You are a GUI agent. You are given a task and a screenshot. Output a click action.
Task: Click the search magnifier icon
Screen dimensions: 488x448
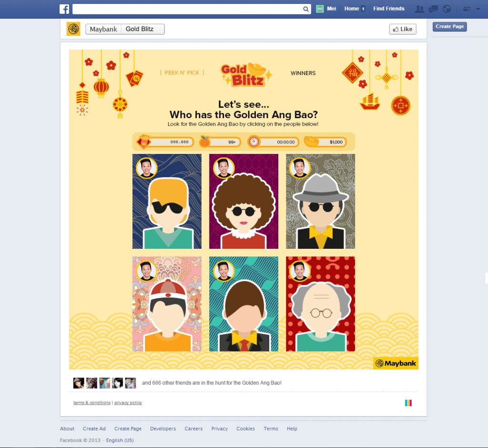click(306, 9)
